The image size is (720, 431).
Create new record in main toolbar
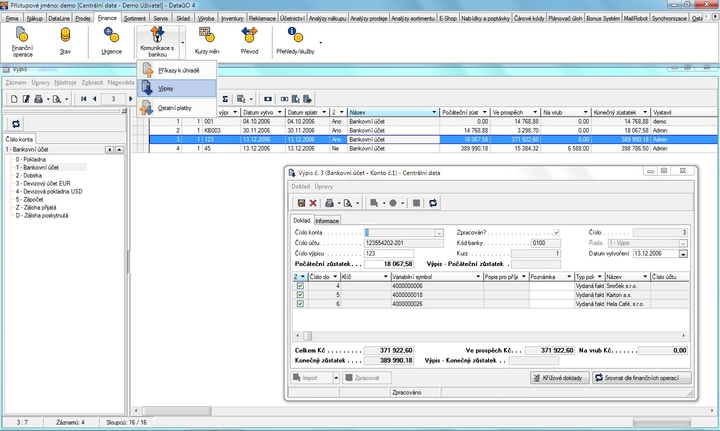[x=14, y=99]
